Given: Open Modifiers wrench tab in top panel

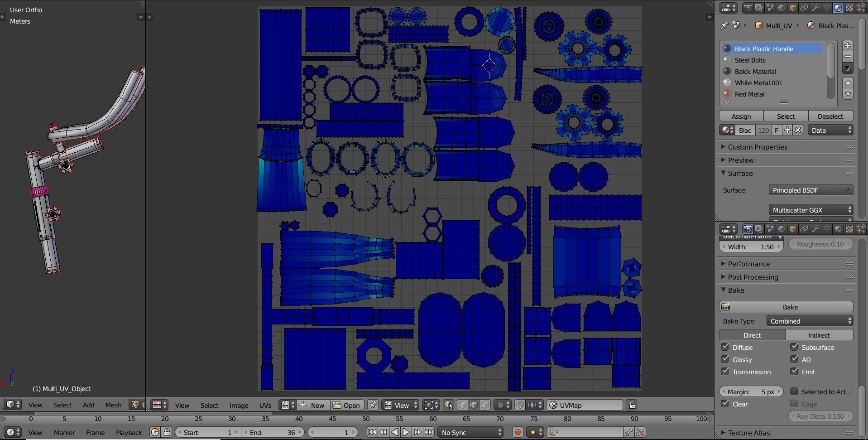Looking at the screenshot, I should pyautogui.click(x=815, y=8).
